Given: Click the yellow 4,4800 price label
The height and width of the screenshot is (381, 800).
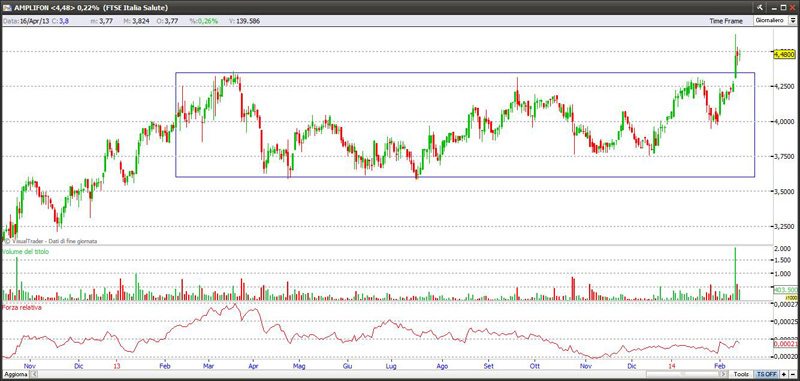Looking at the screenshot, I should point(785,54).
